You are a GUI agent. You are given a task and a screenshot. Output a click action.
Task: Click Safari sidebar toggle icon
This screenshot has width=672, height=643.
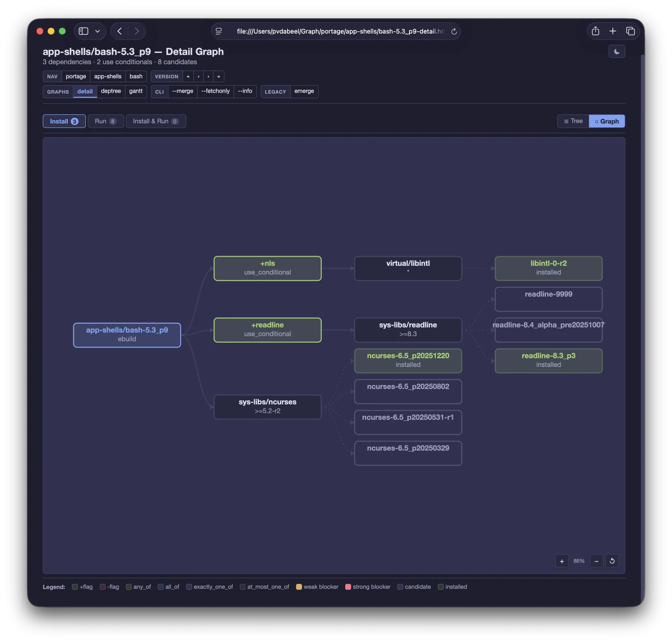pos(84,31)
